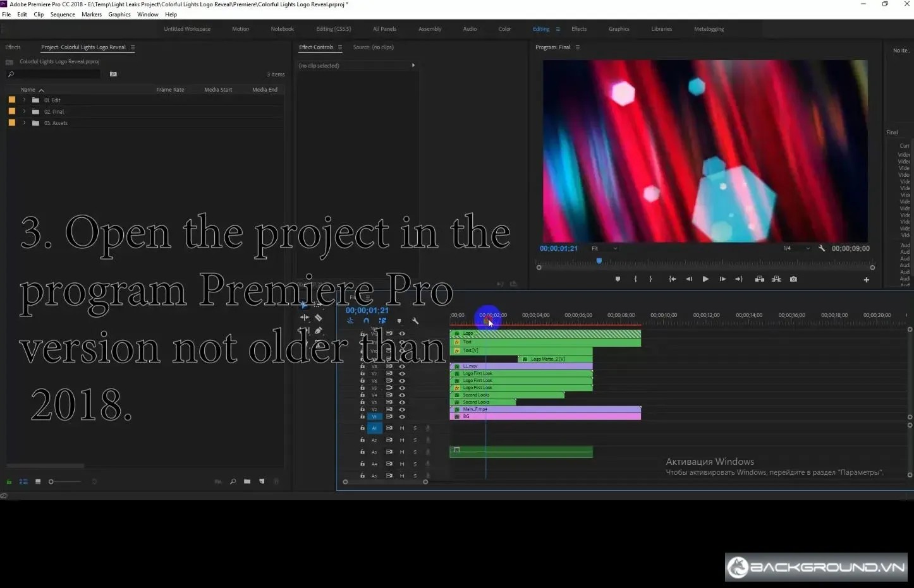Click the timeline Add Marker icon
This screenshot has height=588, width=914.
coord(399,321)
